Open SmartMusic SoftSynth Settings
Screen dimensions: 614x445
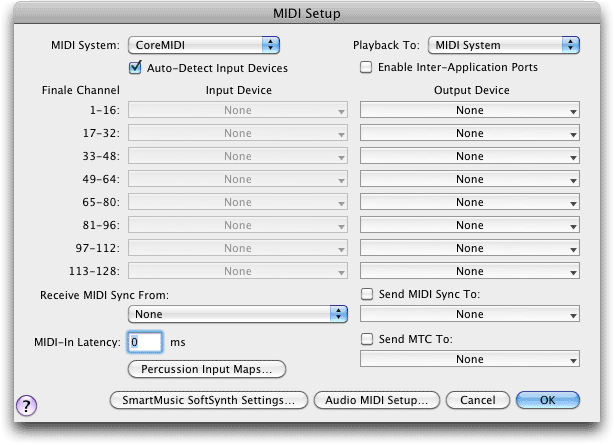(209, 400)
